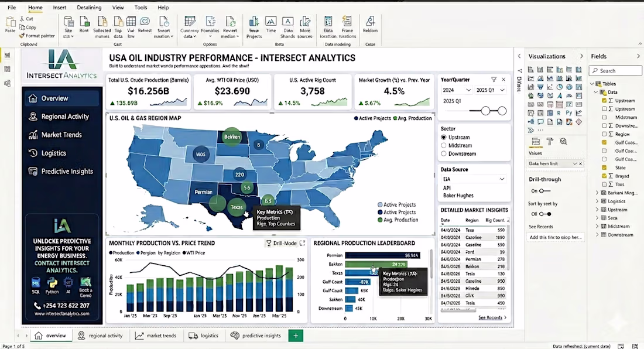Click the Boot a Cemo icon
The image size is (644, 349).
pos(85,282)
